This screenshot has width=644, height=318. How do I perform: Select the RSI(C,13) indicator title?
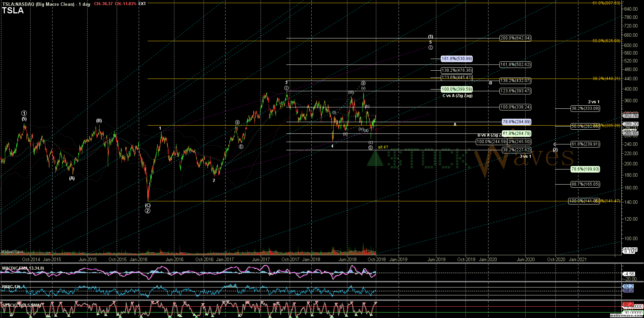[x=11, y=287]
